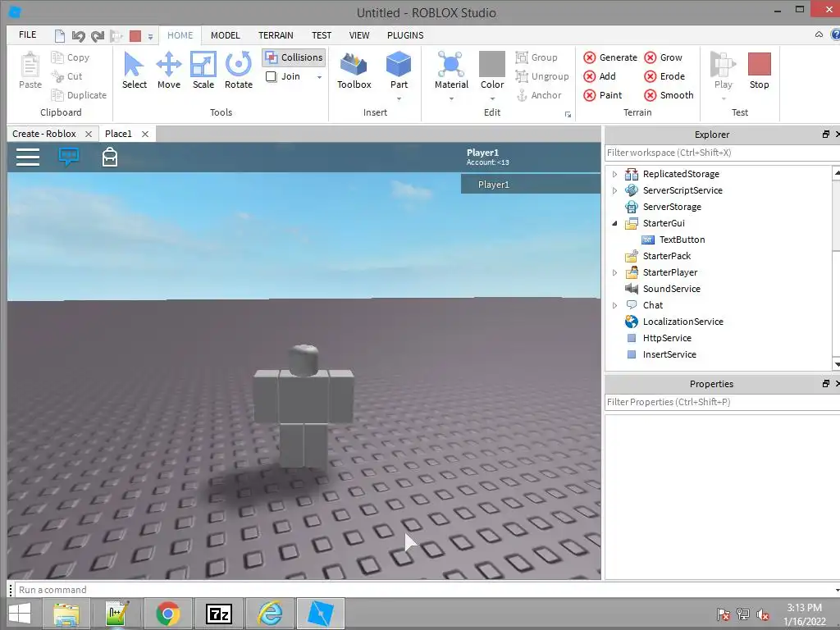Select Smooth terrain
This screenshot has height=630, width=840.
(x=669, y=95)
